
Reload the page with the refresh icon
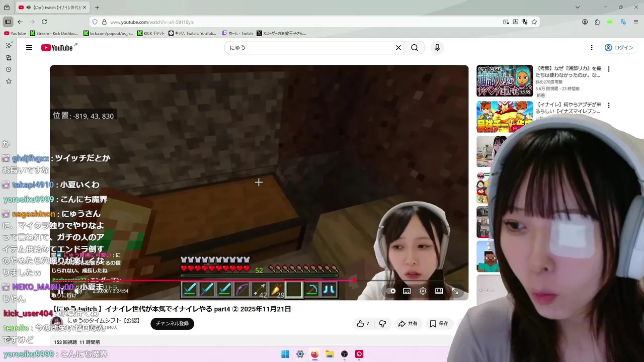pos(44,22)
